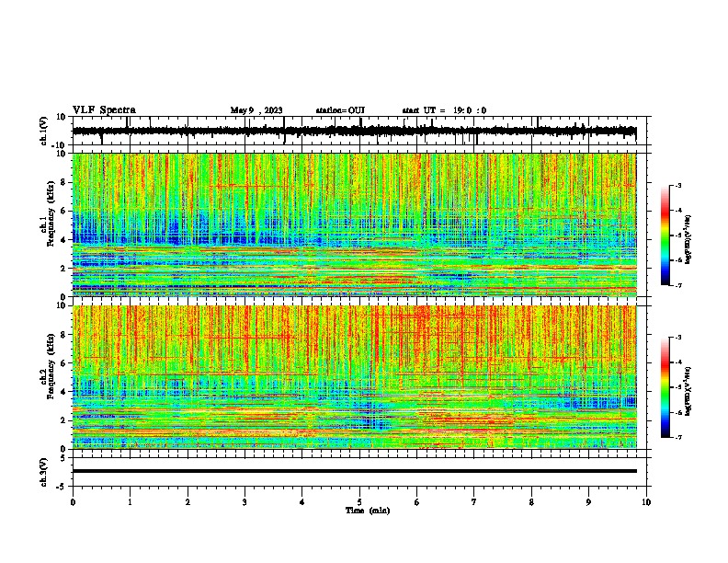Click the ch.1 spectrogram plot
This screenshot has height=563, width=728.
click(x=355, y=224)
